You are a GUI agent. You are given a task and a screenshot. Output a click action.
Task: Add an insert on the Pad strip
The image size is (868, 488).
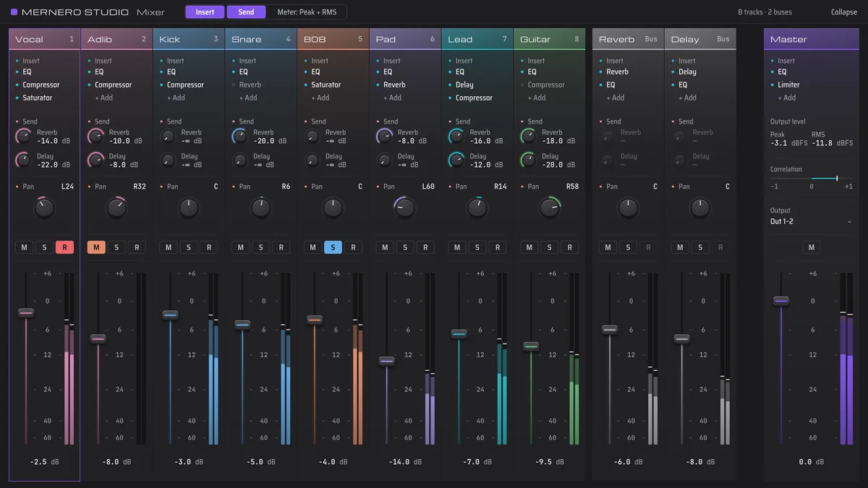point(392,98)
